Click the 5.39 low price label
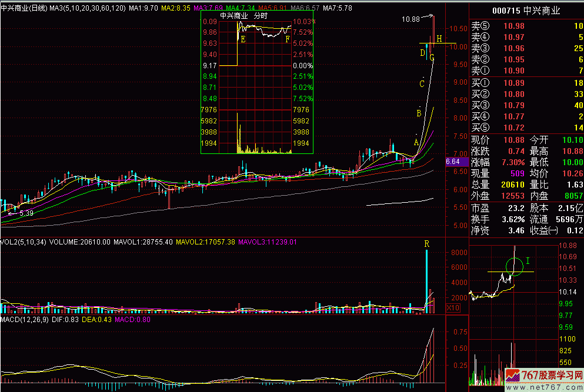584x392 pixels. [x=26, y=213]
